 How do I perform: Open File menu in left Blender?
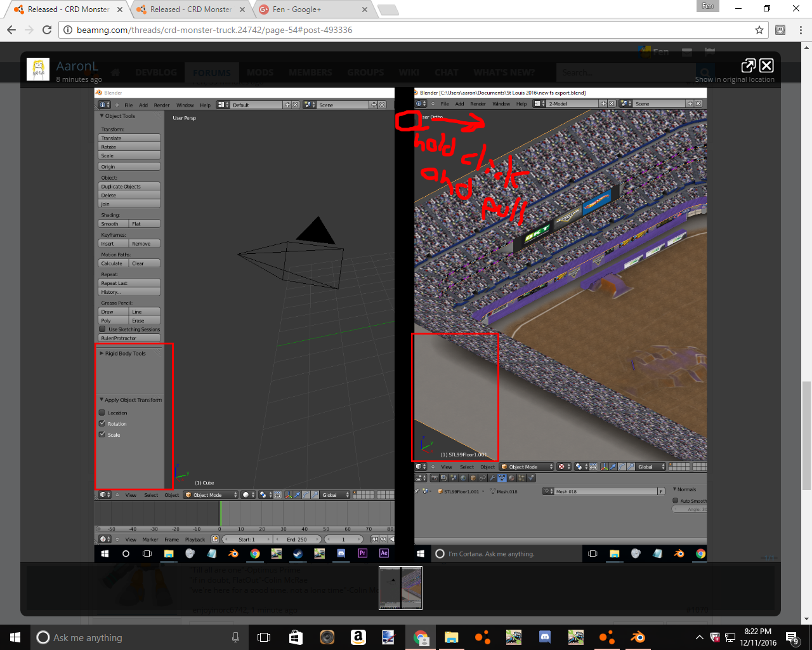(129, 105)
